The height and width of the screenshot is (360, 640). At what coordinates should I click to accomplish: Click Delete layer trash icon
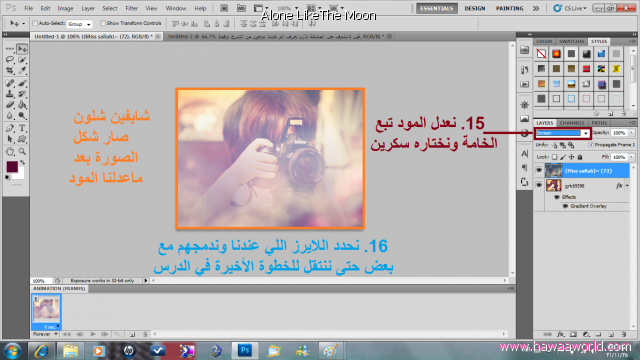tap(624, 334)
